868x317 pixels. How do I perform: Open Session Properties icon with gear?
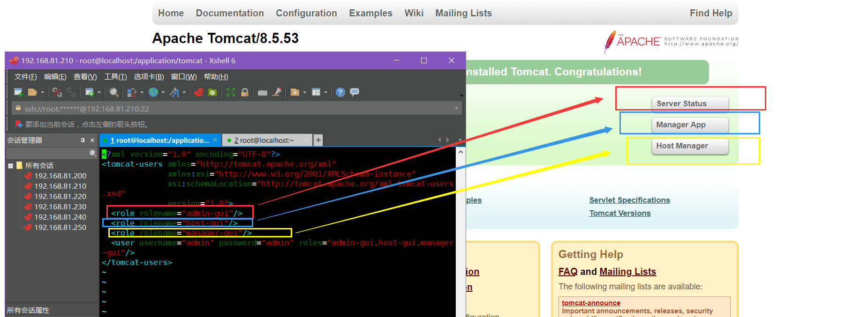pos(90,92)
